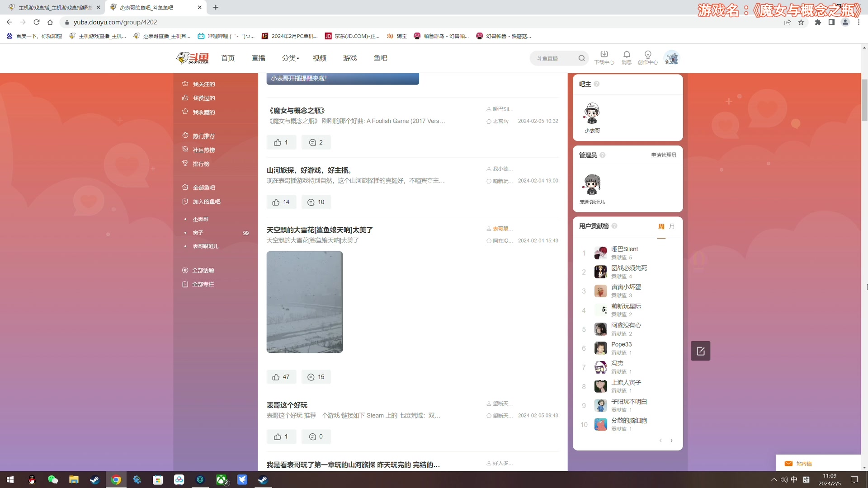Like the 表哥这个好玩 post
This screenshot has height=488, width=868.
[x=281, y=436]
